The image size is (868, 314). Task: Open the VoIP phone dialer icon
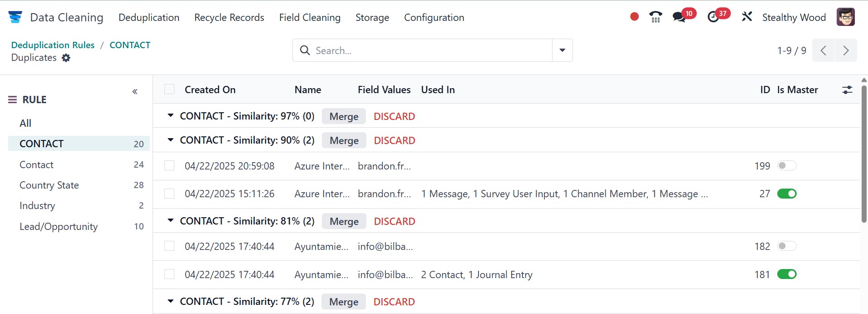point(656,17)
